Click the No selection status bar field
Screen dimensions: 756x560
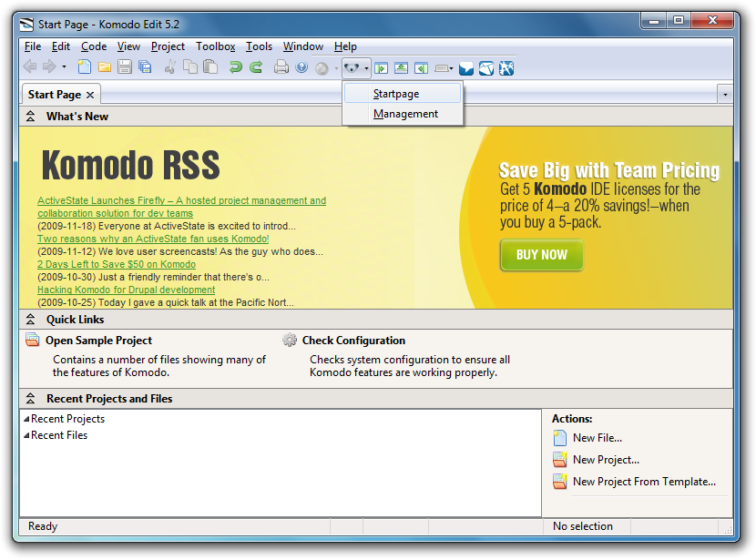(587, 525)
